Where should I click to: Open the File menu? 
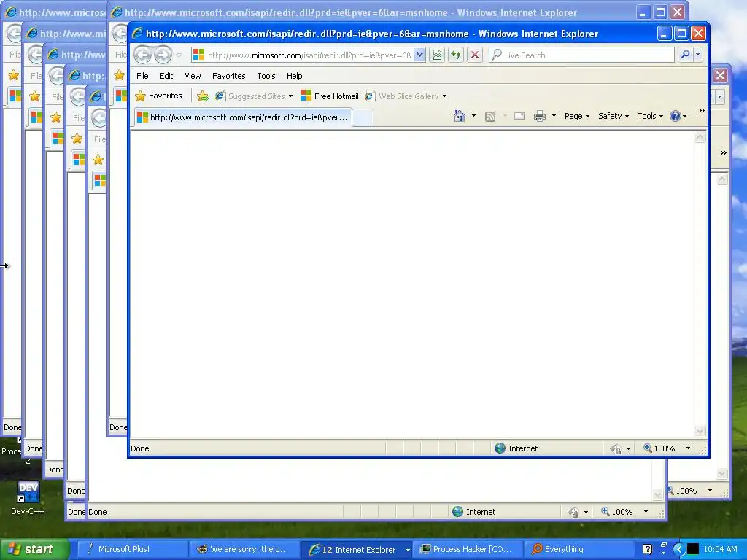coord(142,76)
